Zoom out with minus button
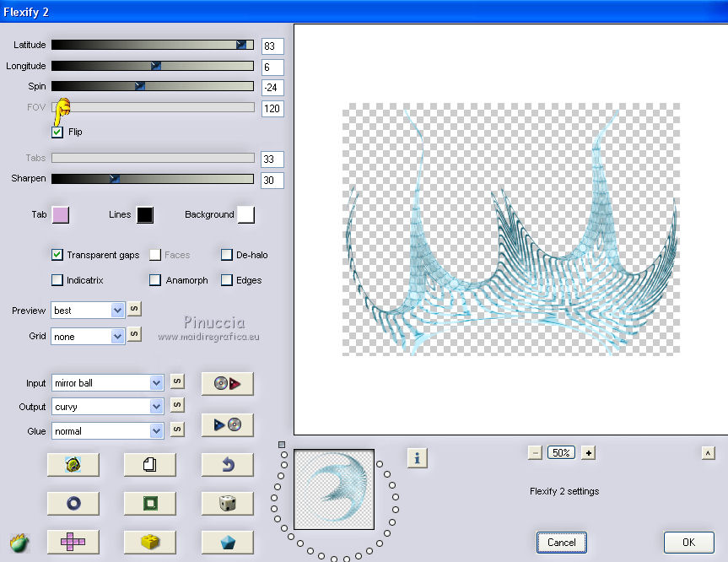Viewport: 728px width, 562px height. coord(535,453)
